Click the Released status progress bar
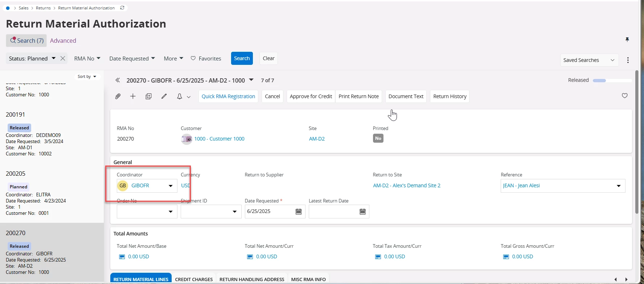The height and width of the screenshot is (284, 644). (x=612, y=80)
